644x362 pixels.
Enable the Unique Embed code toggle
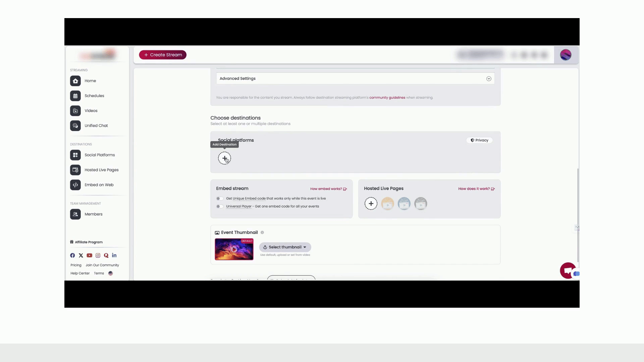(220, 199)
